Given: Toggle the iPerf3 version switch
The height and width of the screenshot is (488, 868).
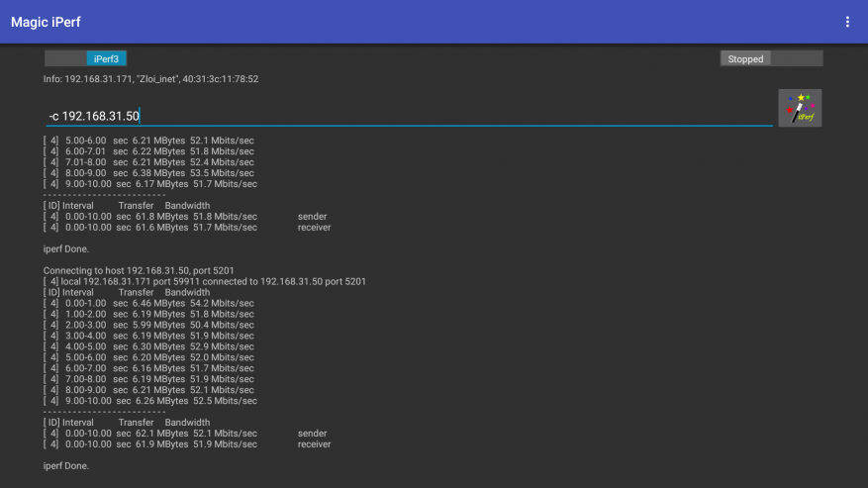Looking at the screenshot, I should pyautogui.click(x=86, y=59).
